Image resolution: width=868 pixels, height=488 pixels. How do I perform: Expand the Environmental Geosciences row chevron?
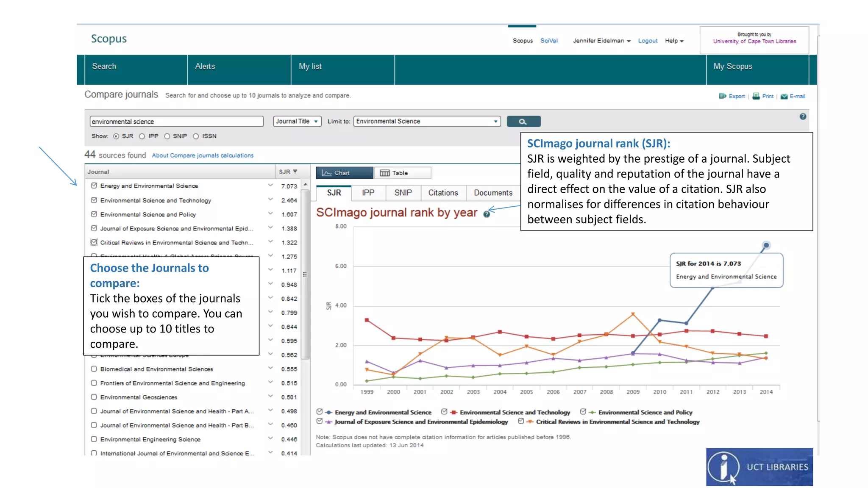pos(270,396)
